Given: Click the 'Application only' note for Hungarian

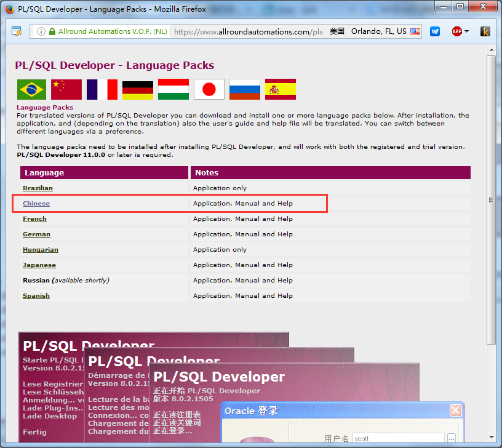Looking at the screenshot, I should (220, 249).
